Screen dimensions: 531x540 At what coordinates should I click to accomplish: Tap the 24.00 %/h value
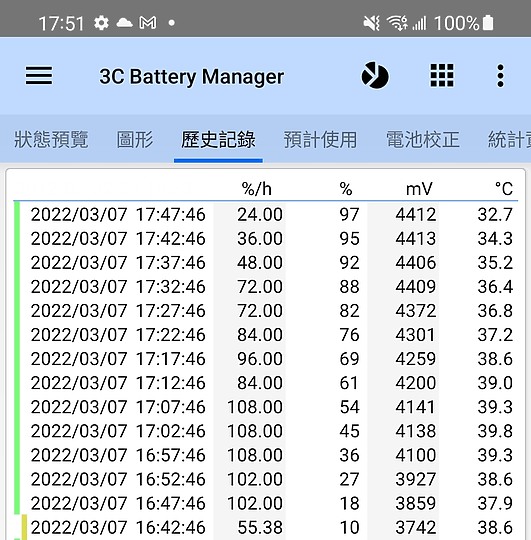tap(260, 215)
